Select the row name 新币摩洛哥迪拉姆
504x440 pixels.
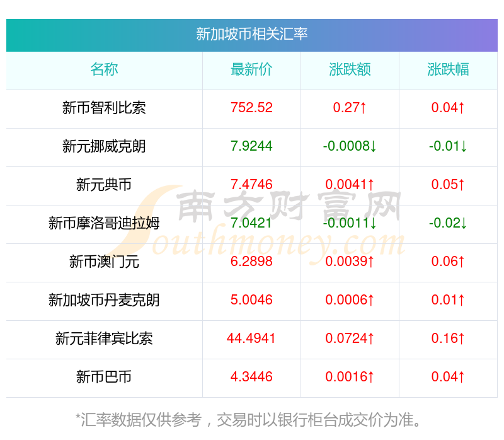(104, 223)
